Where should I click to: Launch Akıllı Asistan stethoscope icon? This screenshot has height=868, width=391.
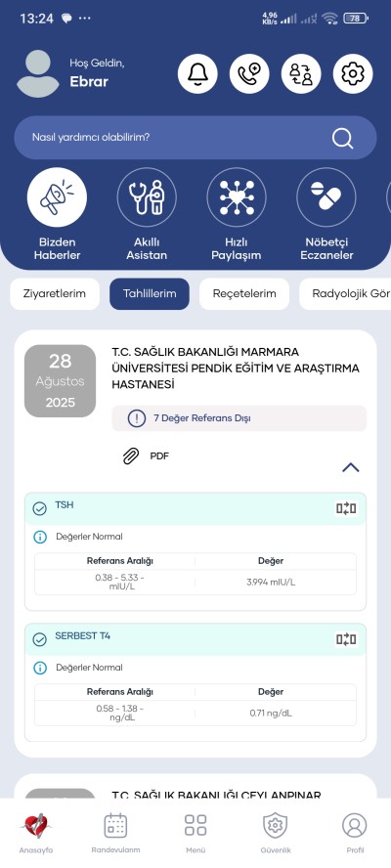147,197
